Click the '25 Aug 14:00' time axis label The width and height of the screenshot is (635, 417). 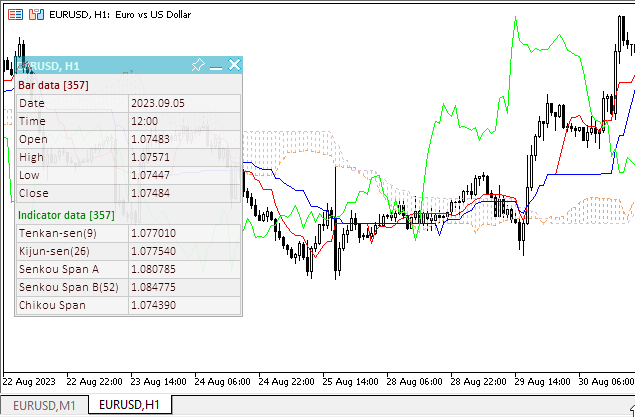pyautogui.click(x=350, y=382)
